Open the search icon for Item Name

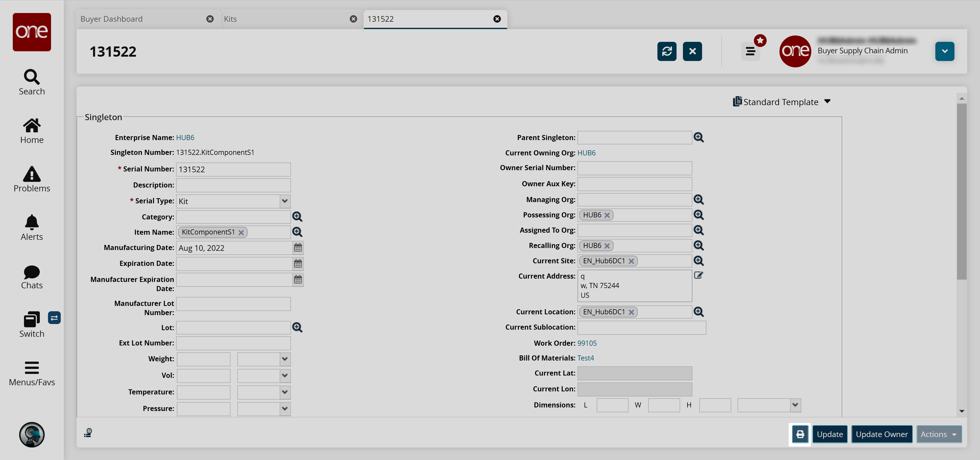point(298,232)
